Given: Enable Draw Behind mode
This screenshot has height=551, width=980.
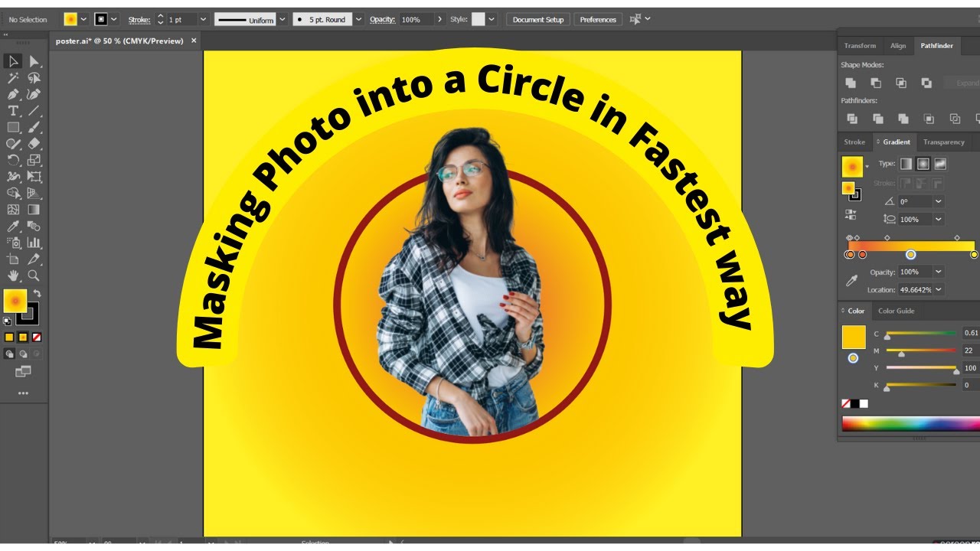Looking at the screenshot, I should point(23,354).
